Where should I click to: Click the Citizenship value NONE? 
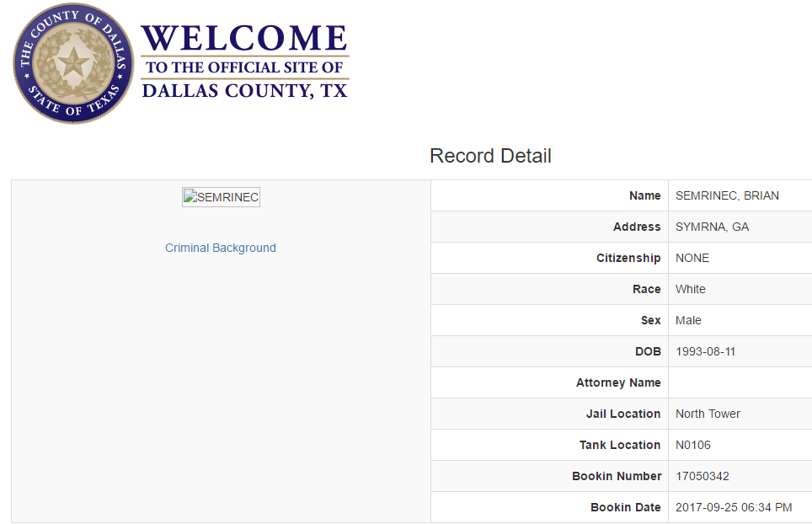click(x=692, y=258)
